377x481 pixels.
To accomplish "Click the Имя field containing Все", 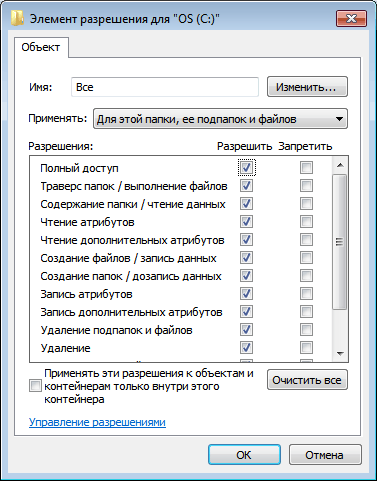I will [165, 87].
